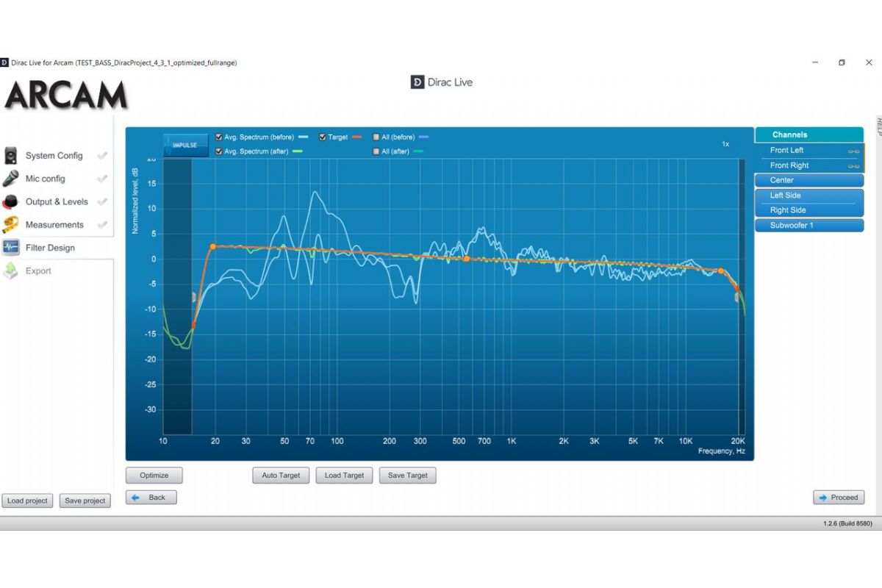Select the Subwoofer 1 channel
882x588 pixels.
(x=809, y=226)
